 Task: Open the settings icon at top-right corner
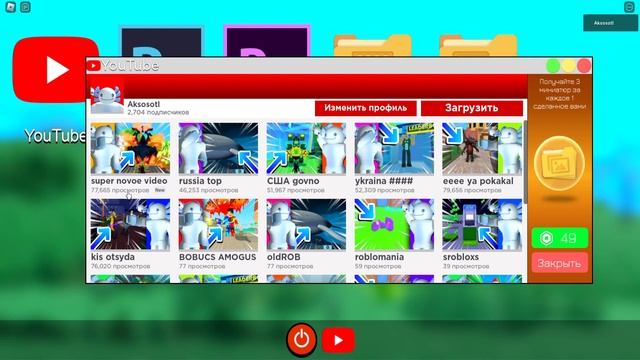click(629, 7)
